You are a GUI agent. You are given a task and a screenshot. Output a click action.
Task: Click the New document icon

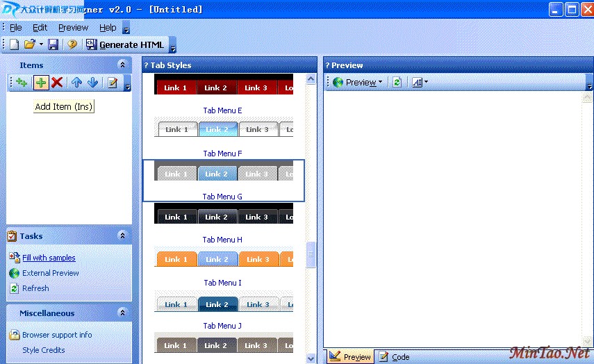[15, 44]
